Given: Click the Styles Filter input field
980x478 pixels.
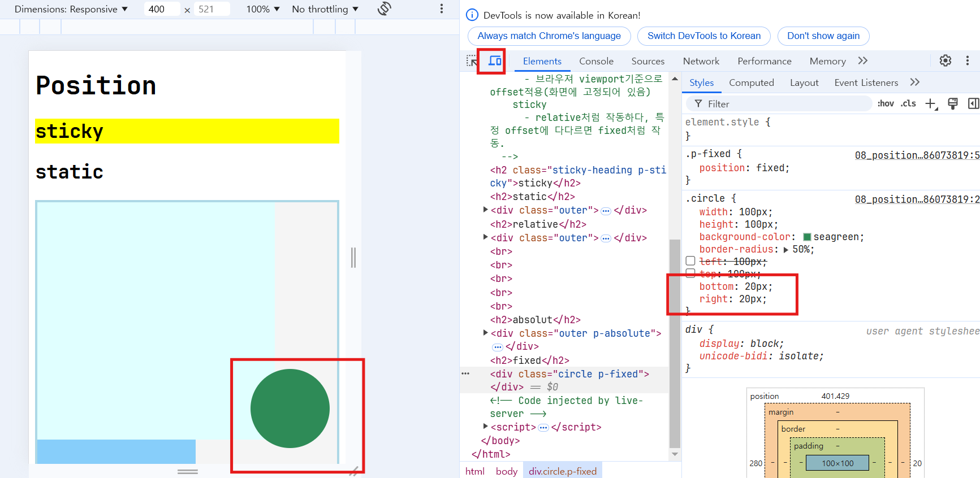Looking at the screenshot, I should [x=779, y=103].
